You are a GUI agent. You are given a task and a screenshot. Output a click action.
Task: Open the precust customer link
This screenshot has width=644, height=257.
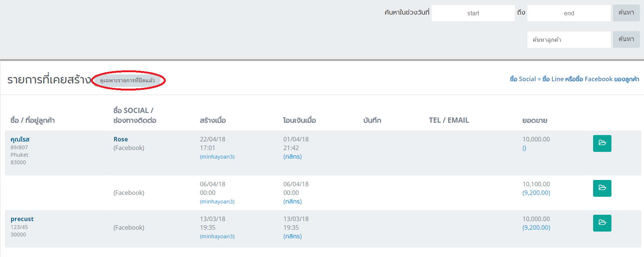[22, 219]
